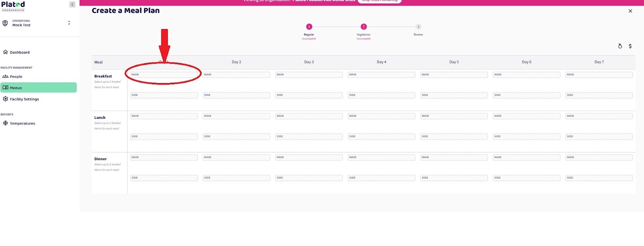Select the Lunch SIDE slot for Day 4
Image resolution: width=644 pixels, height=246 pixels.
381,137
